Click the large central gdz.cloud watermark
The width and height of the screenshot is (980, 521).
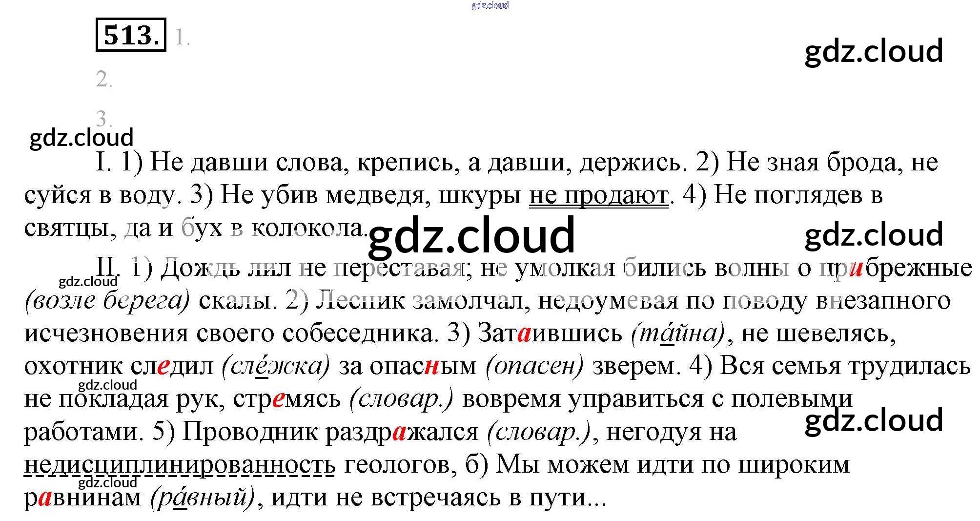coord(471,236)
